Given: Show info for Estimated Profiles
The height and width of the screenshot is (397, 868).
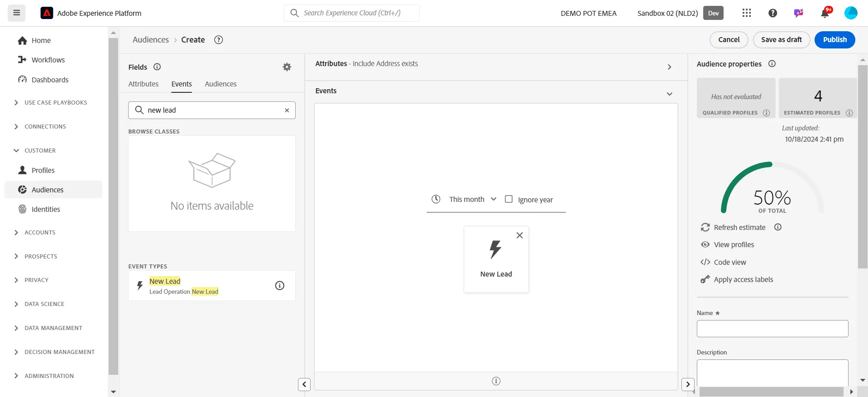Looking at the screenshot, I should [x=849, y=113].
